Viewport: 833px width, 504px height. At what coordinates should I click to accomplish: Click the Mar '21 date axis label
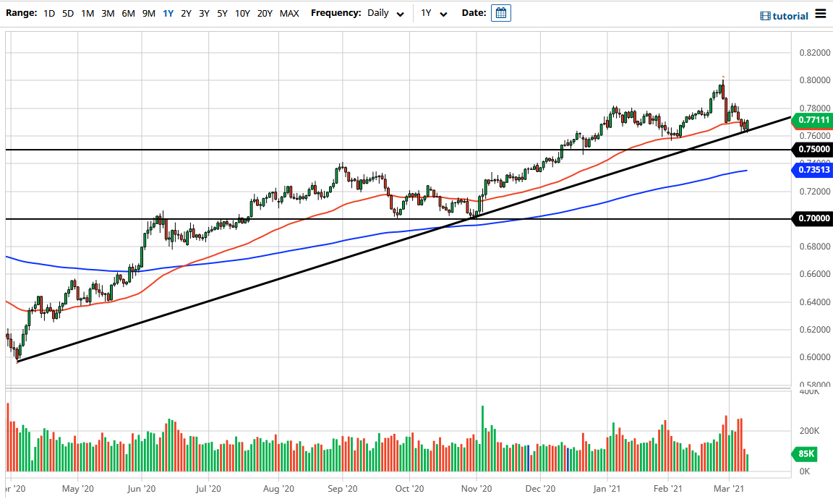coord(729,489)
